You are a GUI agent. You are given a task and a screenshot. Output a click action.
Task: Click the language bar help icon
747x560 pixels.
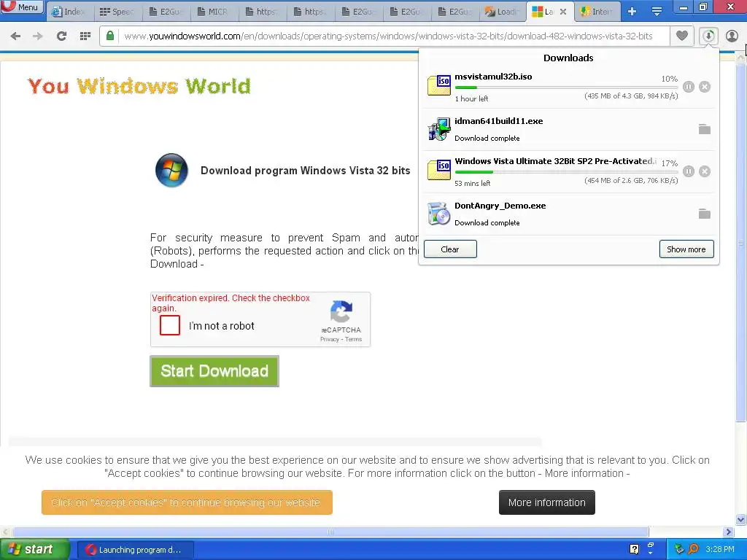pyautogui.click(x=634, y=550)
